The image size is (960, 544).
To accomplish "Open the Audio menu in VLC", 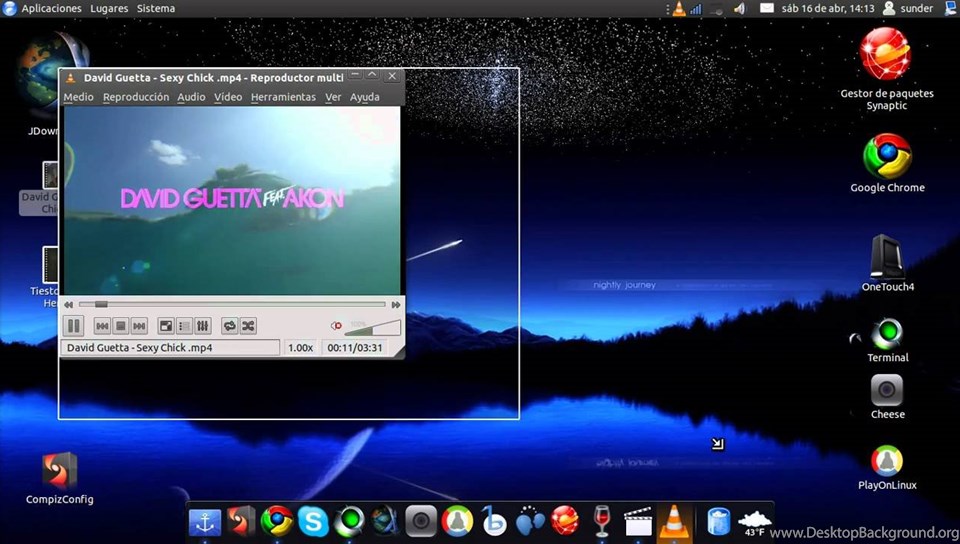I will 191,97.
